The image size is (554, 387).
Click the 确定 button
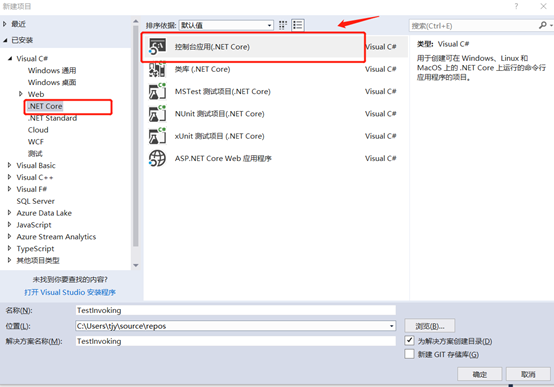[479, 374]
